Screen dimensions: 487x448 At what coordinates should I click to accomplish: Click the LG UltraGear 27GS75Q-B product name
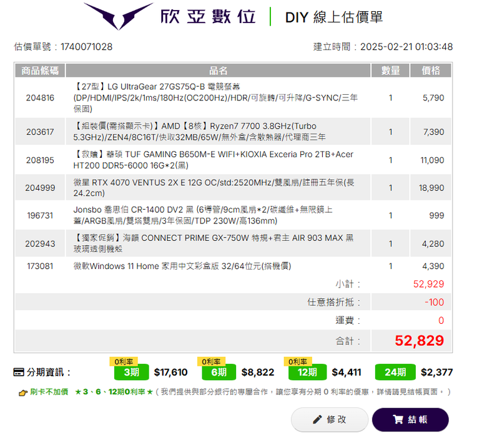[215, 98]
